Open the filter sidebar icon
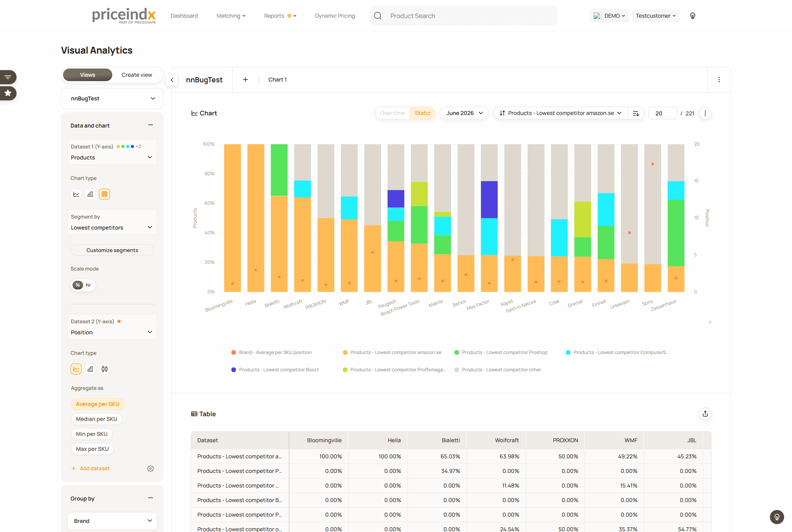Viewport: 792px width, 532px height. pyautogui.click(x=8, y=77)
